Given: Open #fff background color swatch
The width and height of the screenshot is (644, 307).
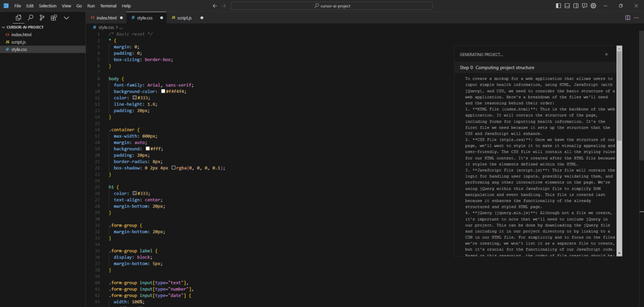Looking at the screenshot, I should tap(148, 149).
